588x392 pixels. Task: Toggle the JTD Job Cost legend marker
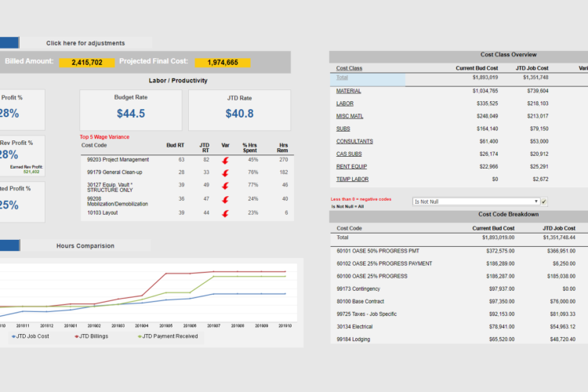point(13,336)
